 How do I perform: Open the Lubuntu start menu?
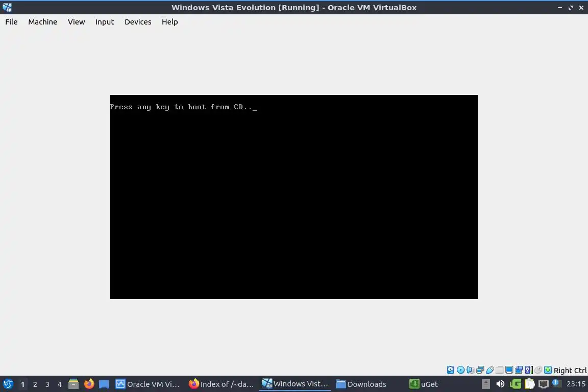[x=8, y=384]
